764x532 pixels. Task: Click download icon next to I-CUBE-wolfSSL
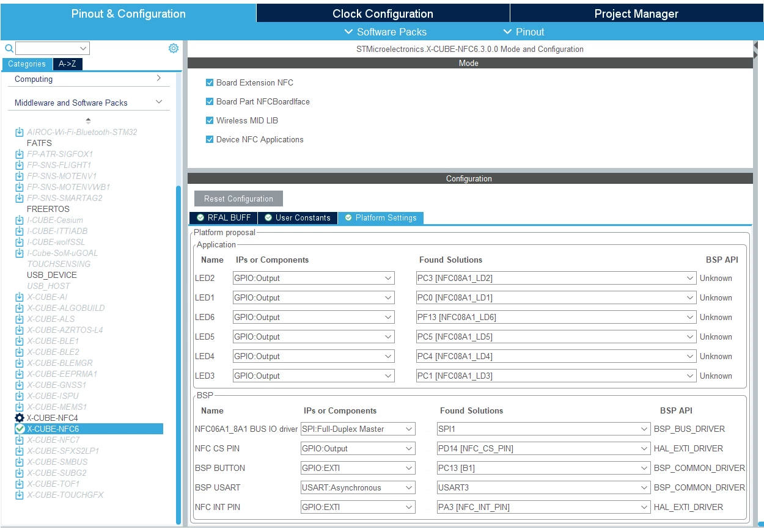pos(20,242)
